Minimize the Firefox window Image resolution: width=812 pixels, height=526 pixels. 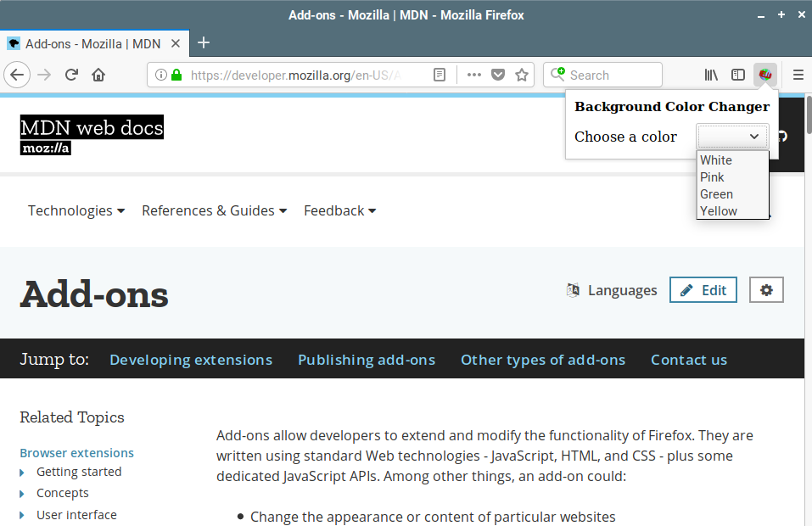(761, 15)
